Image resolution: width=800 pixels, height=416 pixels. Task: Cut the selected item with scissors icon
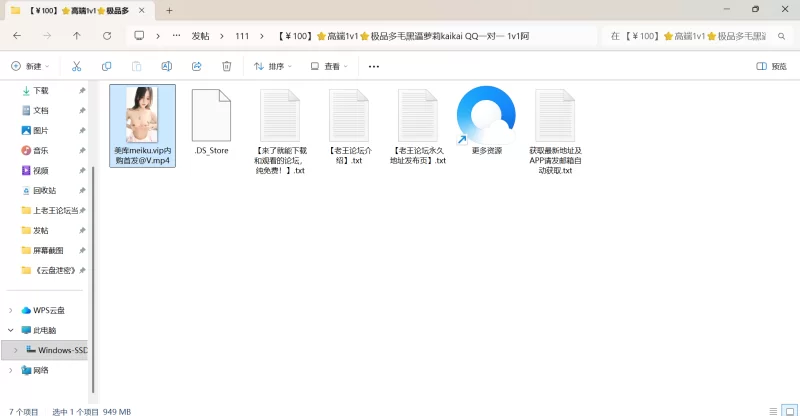click(77, 66)
